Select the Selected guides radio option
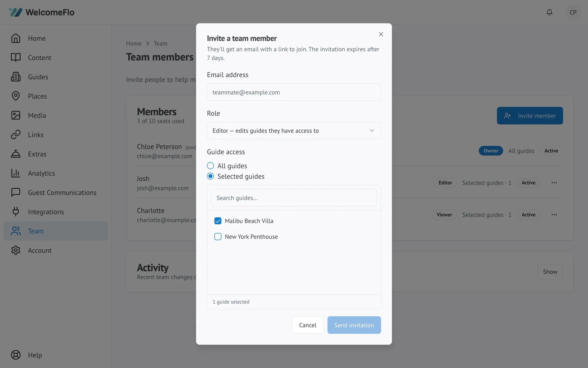The height and width of the screenshot is (368, 588). coord(210,176)
